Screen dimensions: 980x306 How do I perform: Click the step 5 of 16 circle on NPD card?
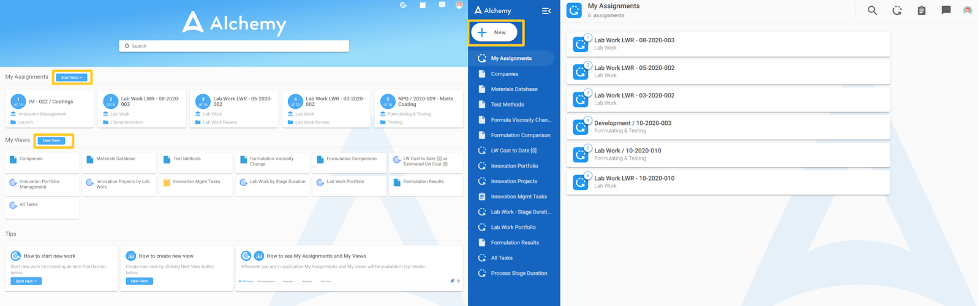pyautogui.click(x=388, y=101)
